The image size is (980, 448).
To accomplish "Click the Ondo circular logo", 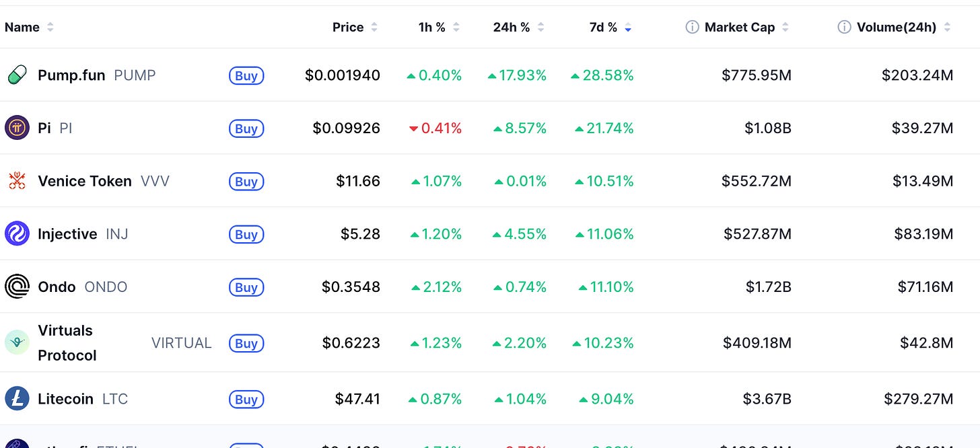I will coord(17,287).
